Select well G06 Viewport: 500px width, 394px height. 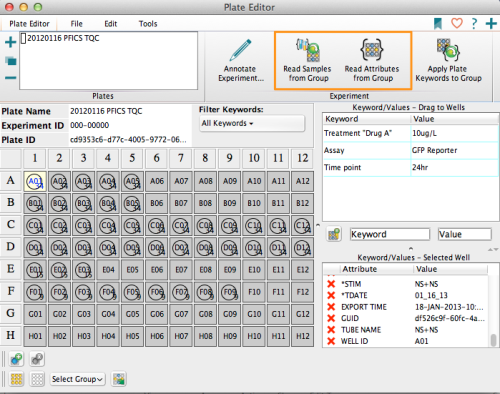coord(157,314)
